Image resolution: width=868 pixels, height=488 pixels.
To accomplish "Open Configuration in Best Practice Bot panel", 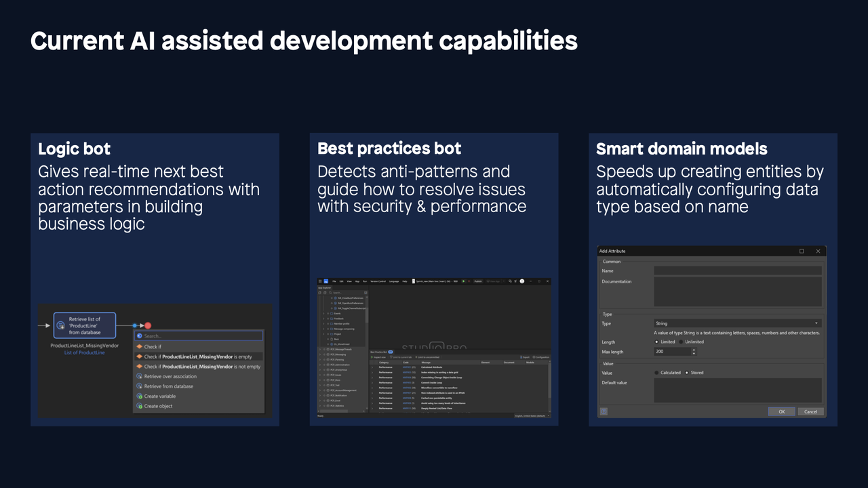I will tap(541, 357).
